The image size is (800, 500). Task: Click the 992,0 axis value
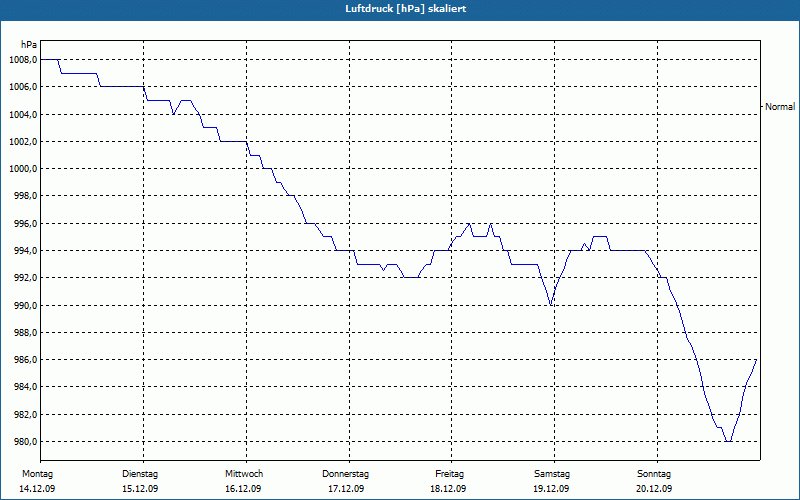coord(25,278)
